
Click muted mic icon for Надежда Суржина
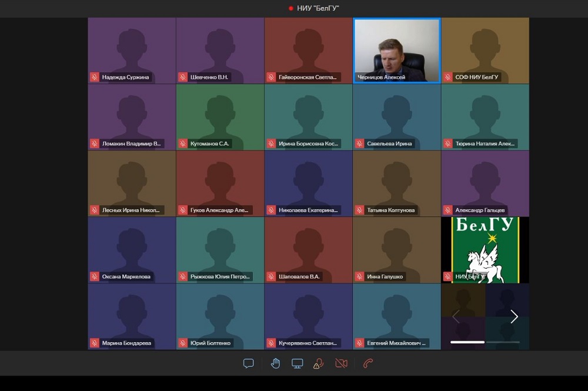pos(94,77)
